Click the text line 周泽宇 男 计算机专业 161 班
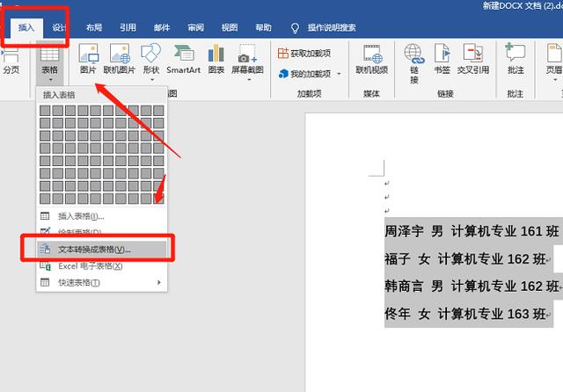The image size is (563, 392). [x=472, y=231]
